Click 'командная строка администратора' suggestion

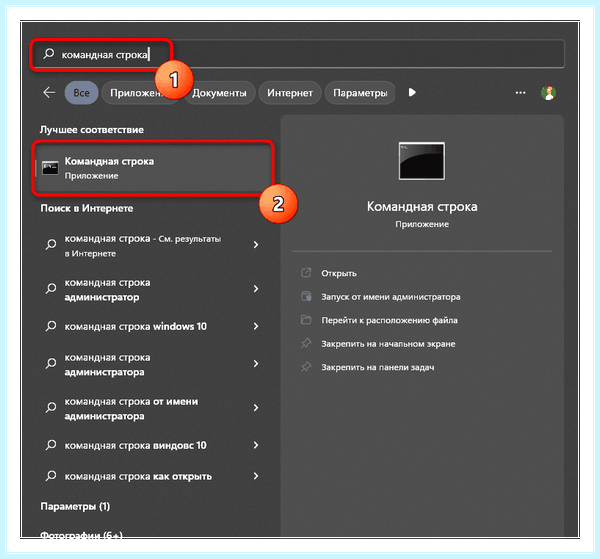coord(152,364)
